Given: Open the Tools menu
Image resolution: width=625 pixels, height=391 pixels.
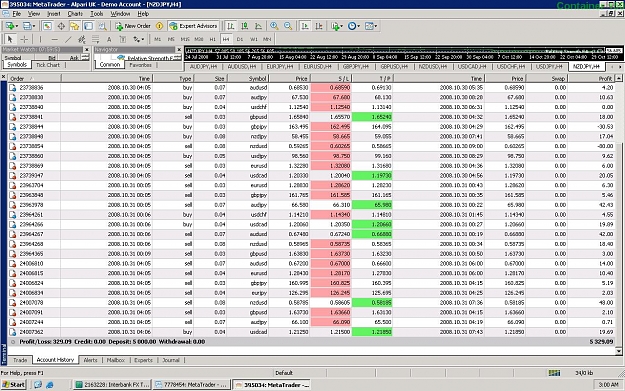Looking at the screenshot, I should (96, 14).
